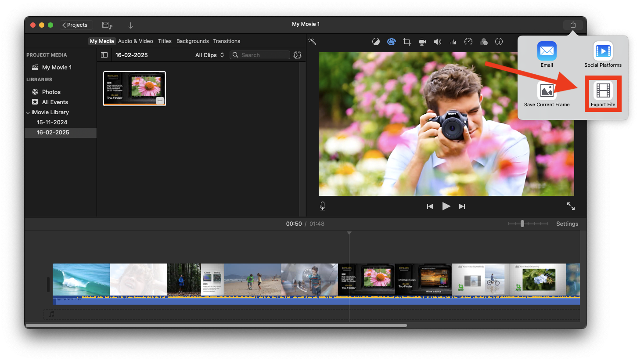Click the timeline zoom slider
The image size is (644, 361).
(x=522, y=224)
